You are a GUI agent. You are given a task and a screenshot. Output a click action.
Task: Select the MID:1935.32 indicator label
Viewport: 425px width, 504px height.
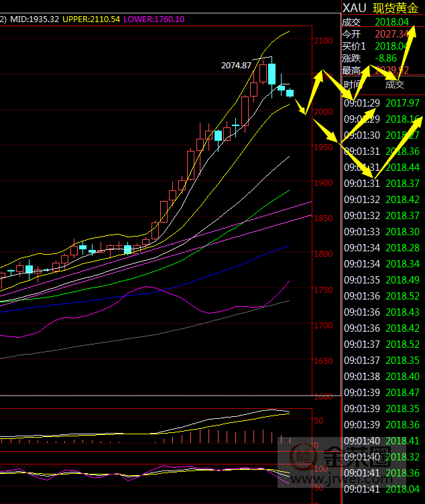[34, 19]
